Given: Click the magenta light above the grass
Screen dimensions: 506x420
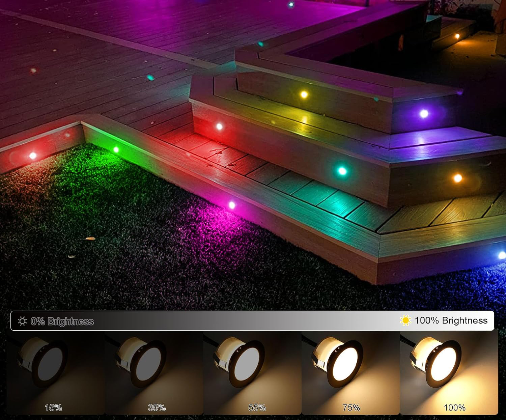Looking at the screenshot, I should [x=232, y=205].
